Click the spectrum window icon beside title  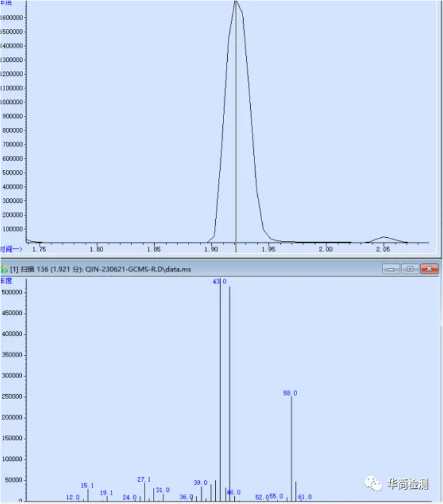[x=4, y=269]
